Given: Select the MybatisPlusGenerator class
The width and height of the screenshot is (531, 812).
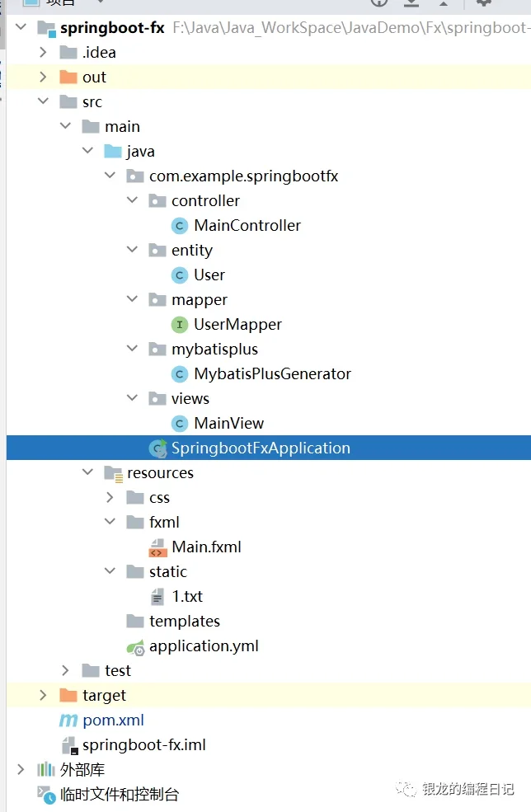Looking at the screenshot, I should point(272,374).
